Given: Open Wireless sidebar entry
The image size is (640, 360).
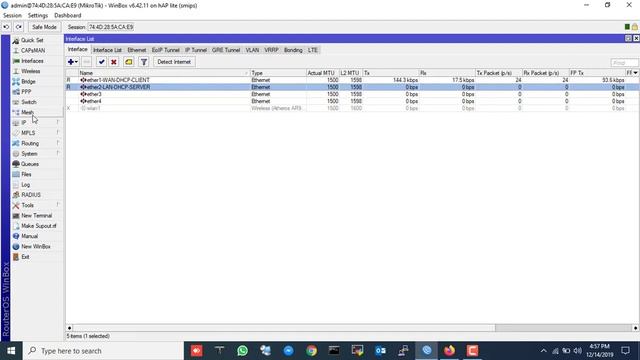Looking at the screenshot, I should click(31, 71).
